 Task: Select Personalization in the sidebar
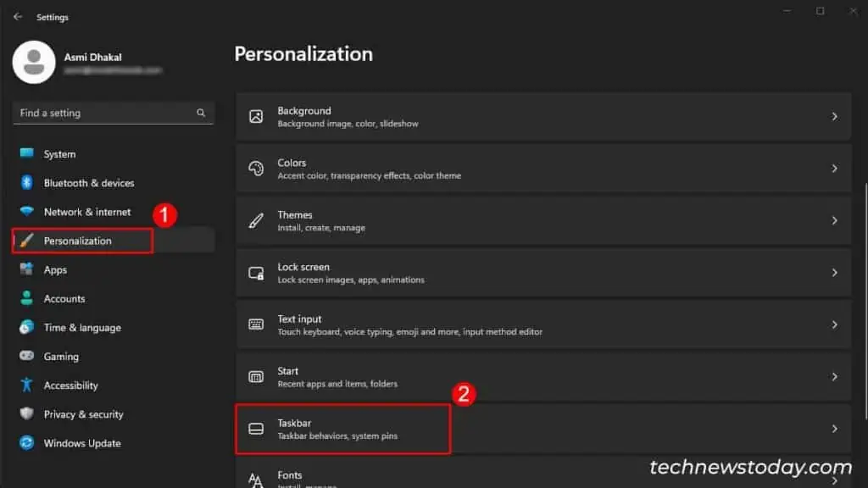[113, 241]
